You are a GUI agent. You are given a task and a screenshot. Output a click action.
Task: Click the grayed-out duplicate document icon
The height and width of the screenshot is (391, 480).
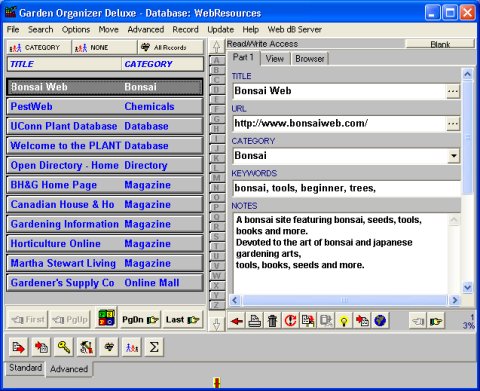[x=326, y=321]
